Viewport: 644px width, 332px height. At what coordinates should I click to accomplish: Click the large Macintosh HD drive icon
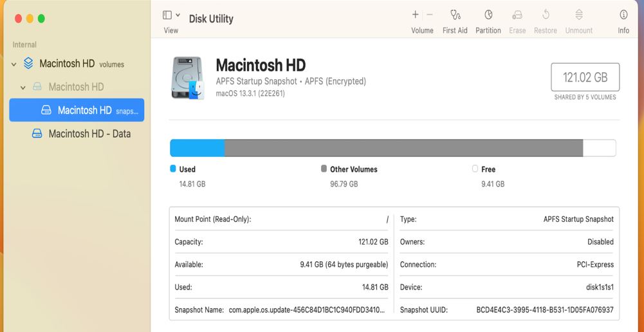click(x=187, y=78)
